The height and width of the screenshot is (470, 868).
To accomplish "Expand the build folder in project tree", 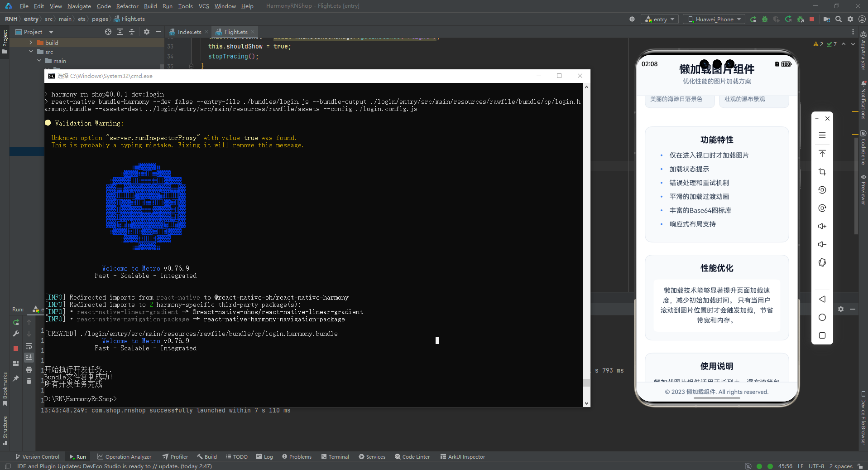I will point(31,43).
